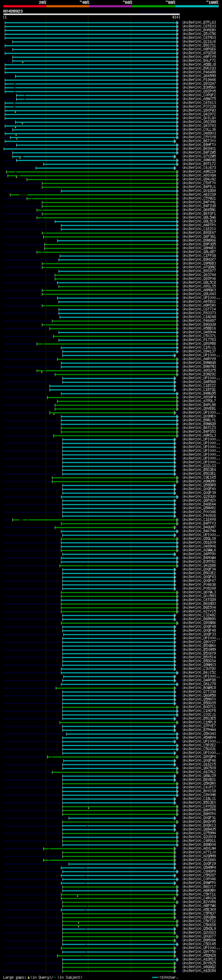Click the cyan ~100% identity legend segment
The height and width of the screenshot is (980, 222).
pyautogui.click(x=197, y=6)
